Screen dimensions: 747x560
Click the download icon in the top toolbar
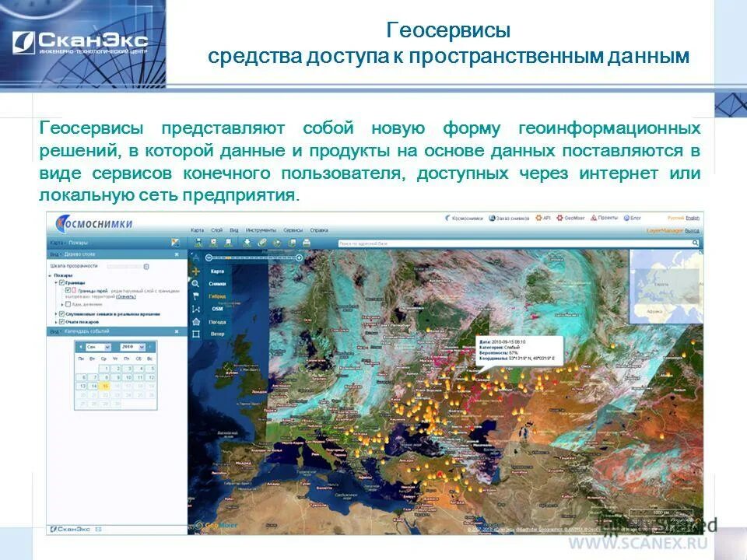pyautogui.click(x=247, y=242)
